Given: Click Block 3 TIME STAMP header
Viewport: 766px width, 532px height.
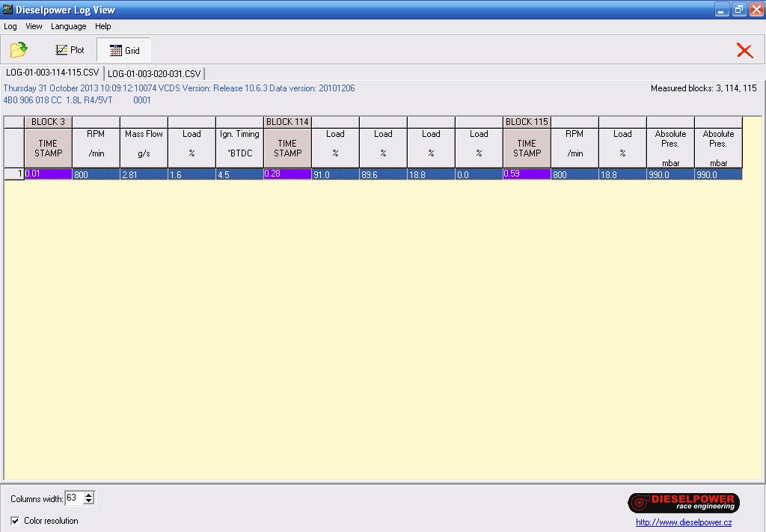Looking at the screenshot, I should tap(48, 148).
